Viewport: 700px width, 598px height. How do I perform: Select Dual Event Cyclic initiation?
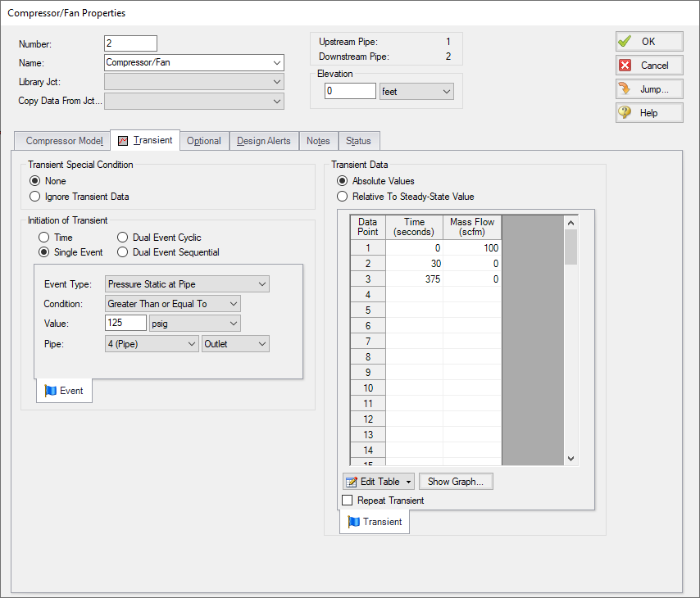tap(123, 238)
